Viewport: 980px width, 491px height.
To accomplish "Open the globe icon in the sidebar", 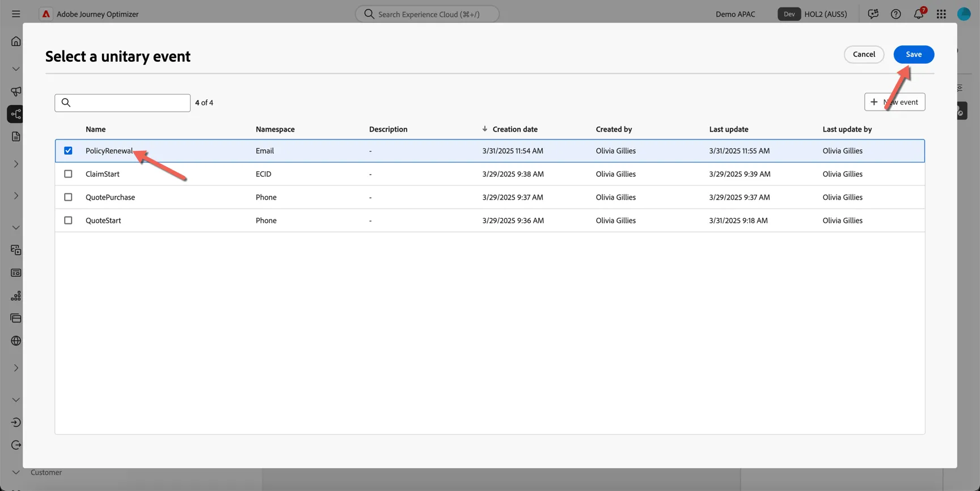I will pos(16,341).
